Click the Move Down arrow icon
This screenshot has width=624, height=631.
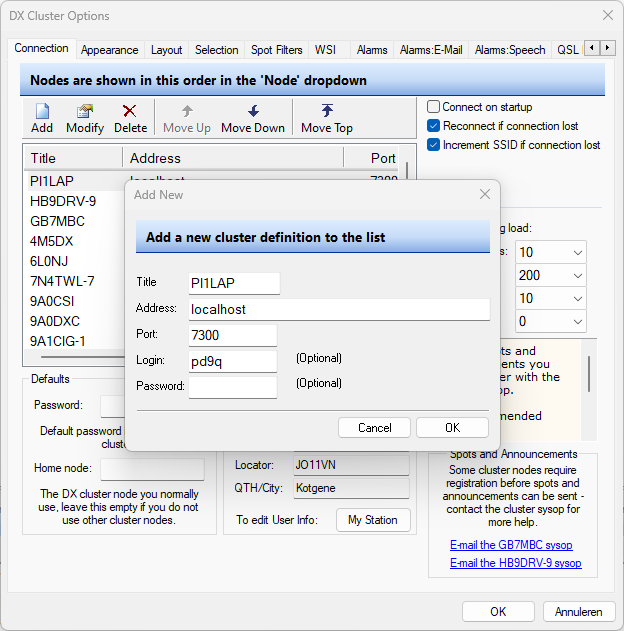[x=253, y=112]
